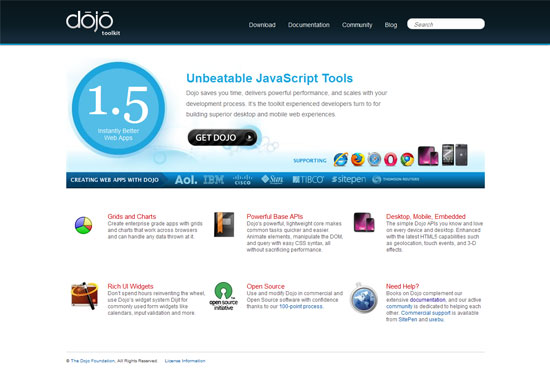Click the two Android phones icon
The image size is (550, 372).
click(455, 155)
